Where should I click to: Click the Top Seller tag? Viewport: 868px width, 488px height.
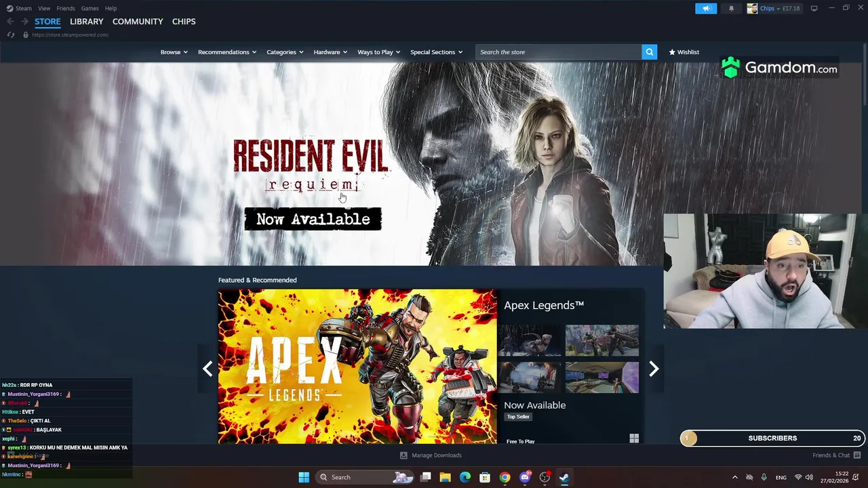pyautogui.click(x=518, y=417)
